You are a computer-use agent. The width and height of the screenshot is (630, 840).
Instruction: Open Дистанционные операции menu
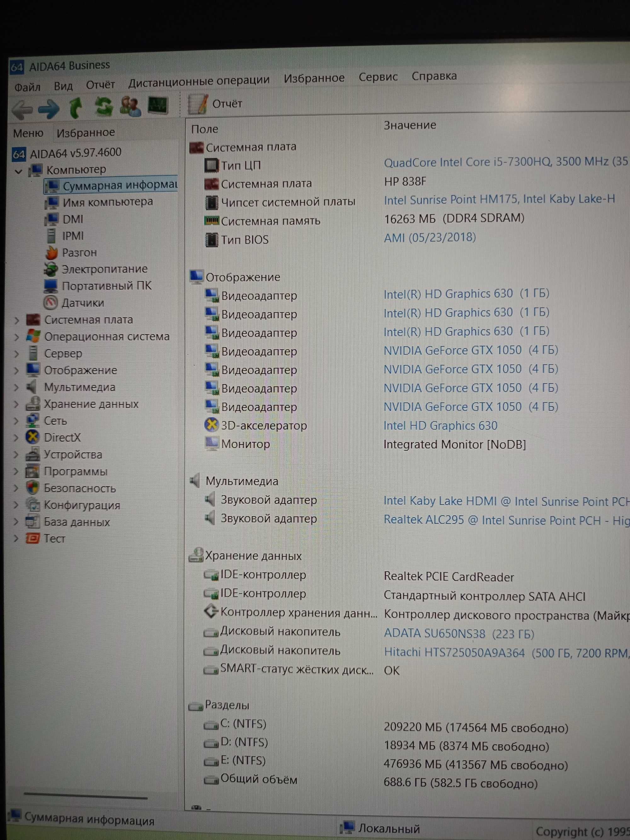pyautogui.click(x=199, y=81)
